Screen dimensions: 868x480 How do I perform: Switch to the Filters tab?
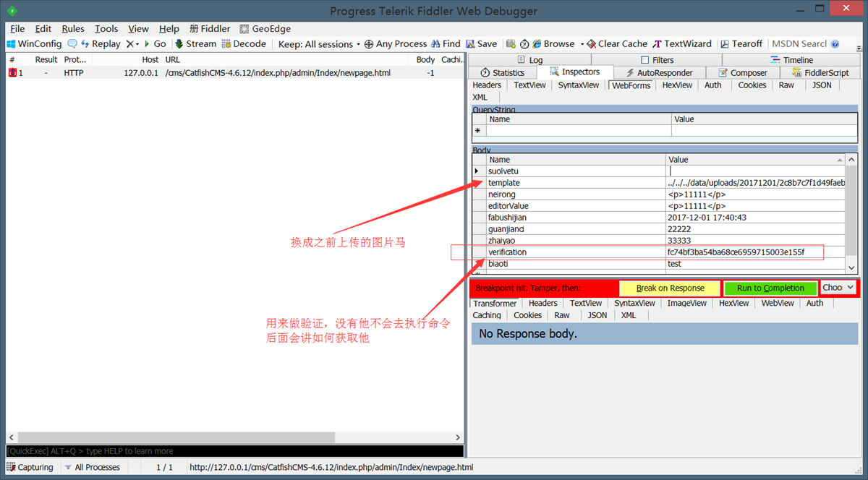[x=657, y=60]
